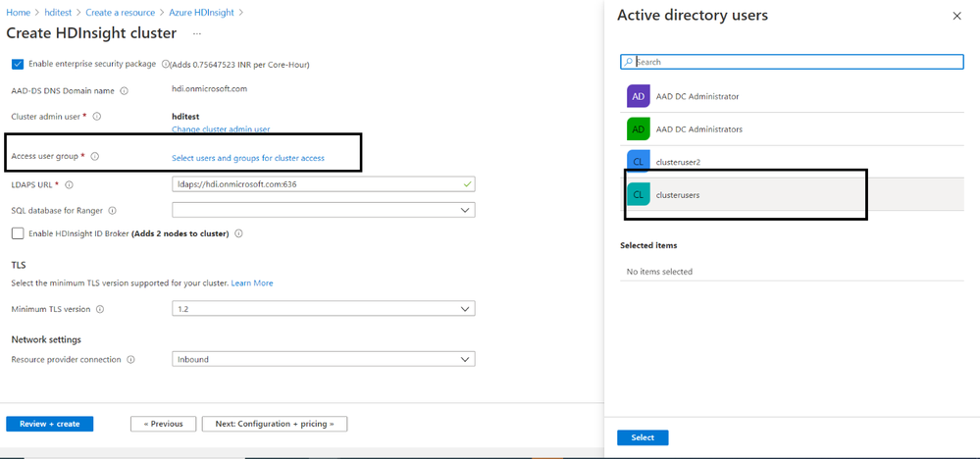Click the Select button in the panel

(643, 437)
